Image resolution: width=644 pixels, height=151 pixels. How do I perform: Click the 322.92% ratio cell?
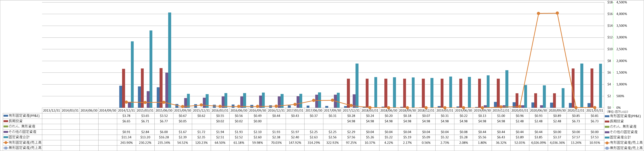[x=332, y=143]
